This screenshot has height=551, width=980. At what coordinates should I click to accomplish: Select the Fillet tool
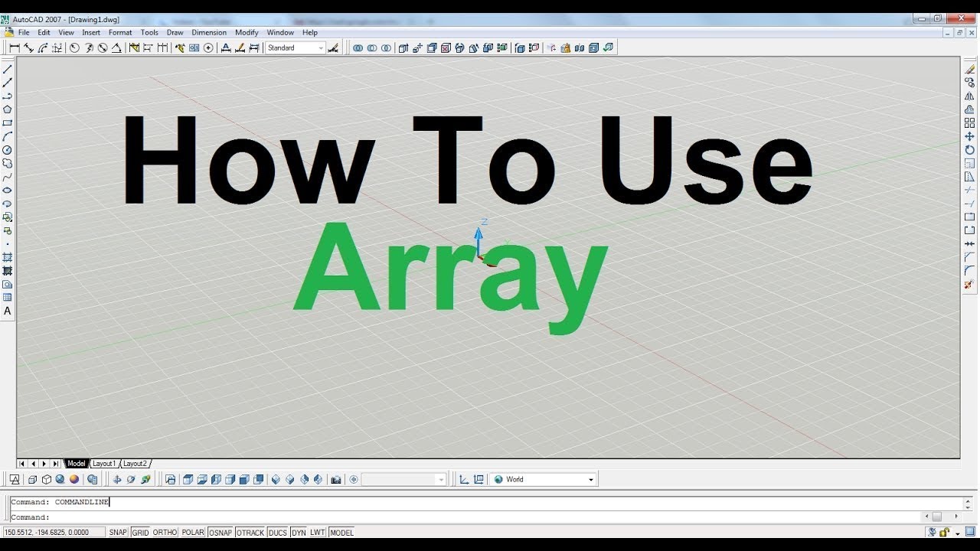tap(969, 270)
